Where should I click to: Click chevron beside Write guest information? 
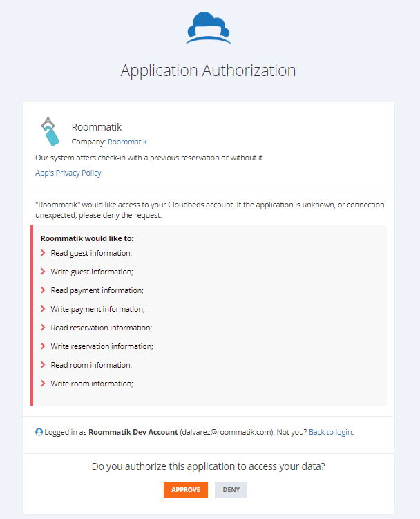(x=43, y=272)
